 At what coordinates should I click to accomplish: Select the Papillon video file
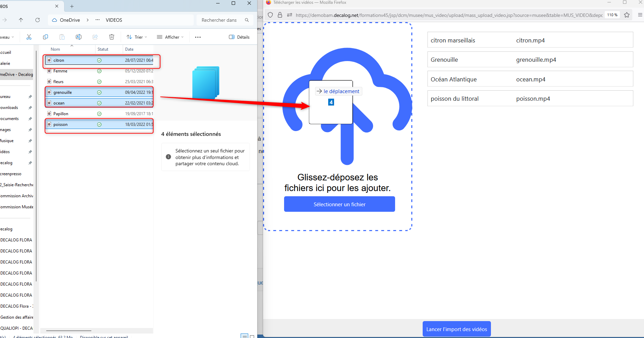(61, 114)
